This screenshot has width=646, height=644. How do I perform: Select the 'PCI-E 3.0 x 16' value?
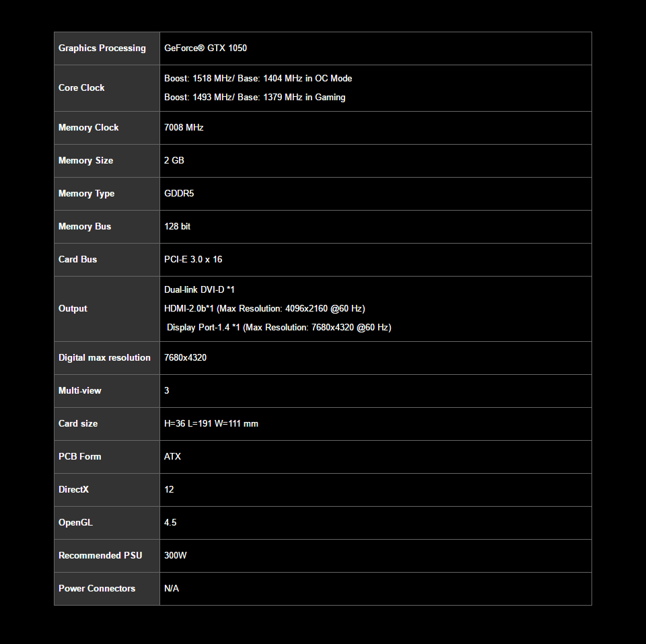point(193,260)
